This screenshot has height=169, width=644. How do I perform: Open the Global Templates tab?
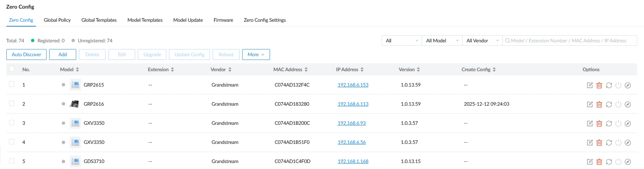point(99,20)
